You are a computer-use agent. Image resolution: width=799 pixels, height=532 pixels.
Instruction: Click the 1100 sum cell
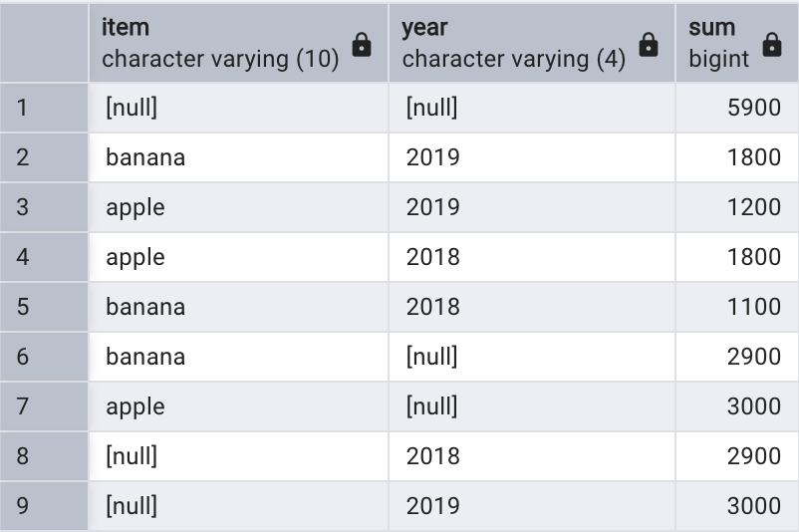pos(737,307)
